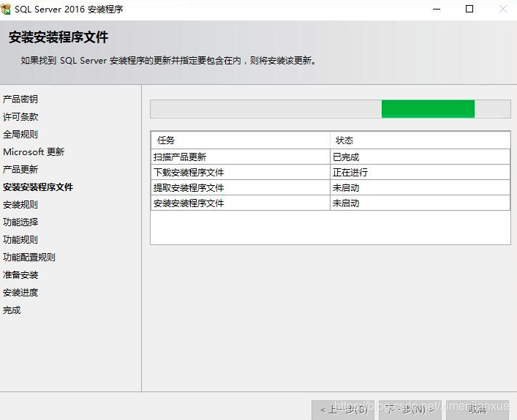517x420 pixels.
Task: Open the 功能规则 sidebar step
Action: coord(20,239)
